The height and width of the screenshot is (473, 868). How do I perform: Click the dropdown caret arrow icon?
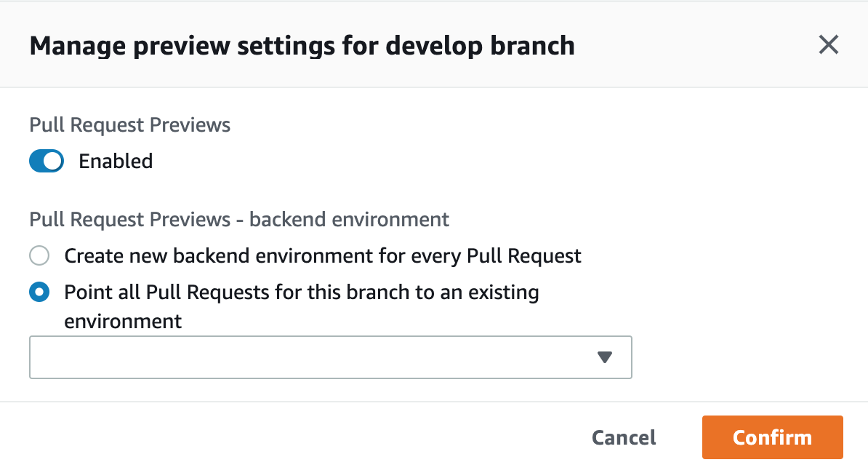coord(604,357)
